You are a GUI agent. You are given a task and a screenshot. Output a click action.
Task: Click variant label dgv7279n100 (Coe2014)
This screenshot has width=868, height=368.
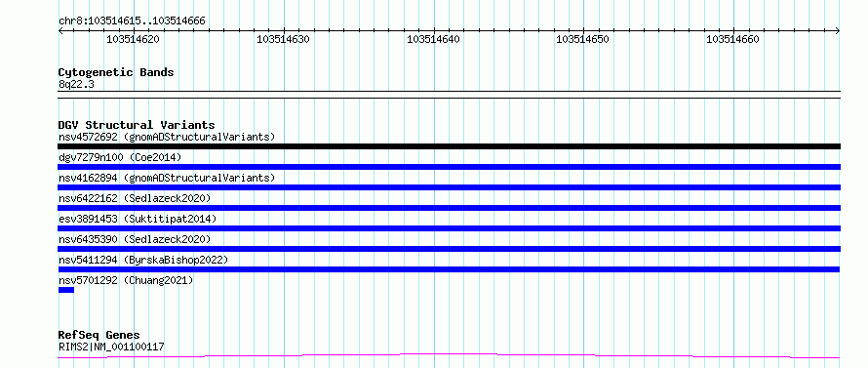(x=120, y=157)
